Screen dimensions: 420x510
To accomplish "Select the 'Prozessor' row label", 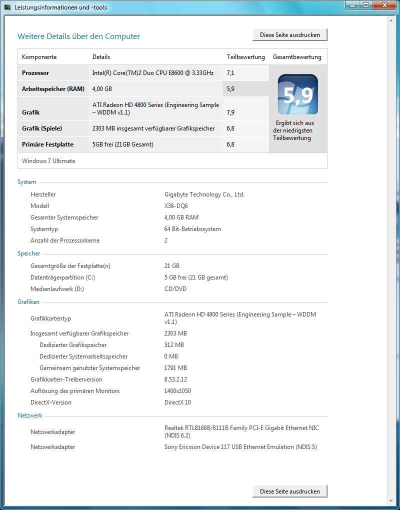I will pyautogui.click(x=35, y=73).
